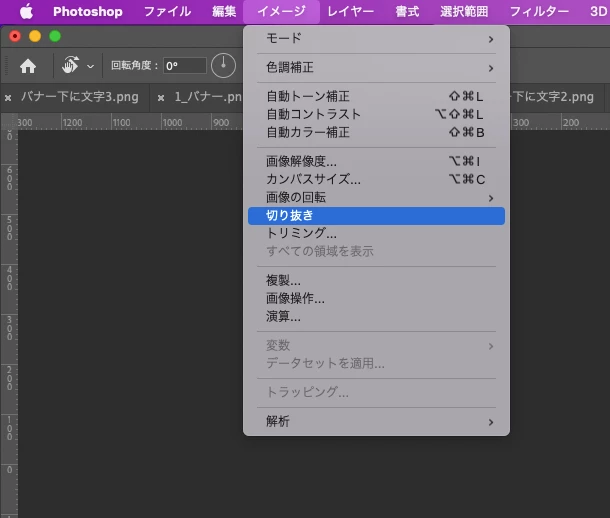Screen dimensions: 610x518
Task: Click the rotation angle dial
Action: point(223,66)
